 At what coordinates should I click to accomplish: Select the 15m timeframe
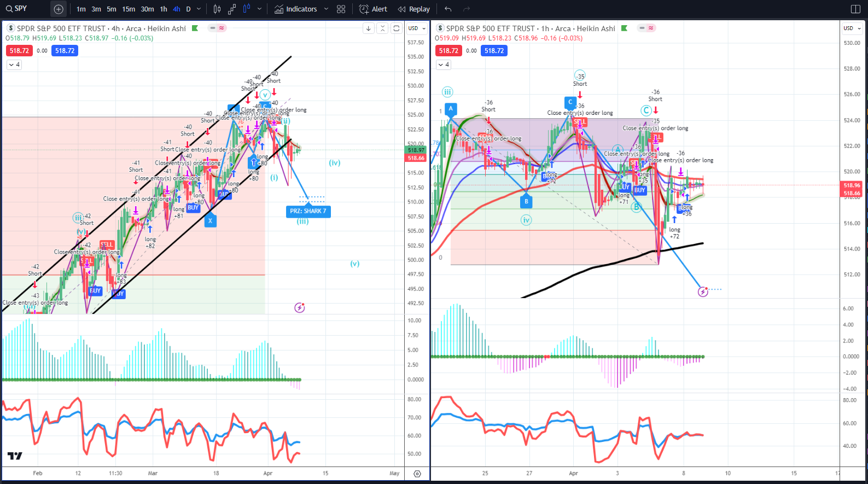tap(129, 9)
